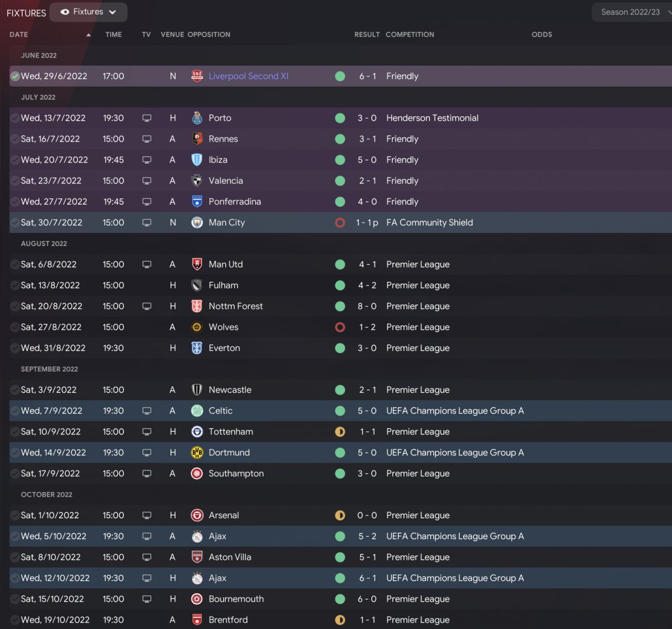Click the TV icon on the Rennes fixture

pyautogui.click(x=147, y=139)
